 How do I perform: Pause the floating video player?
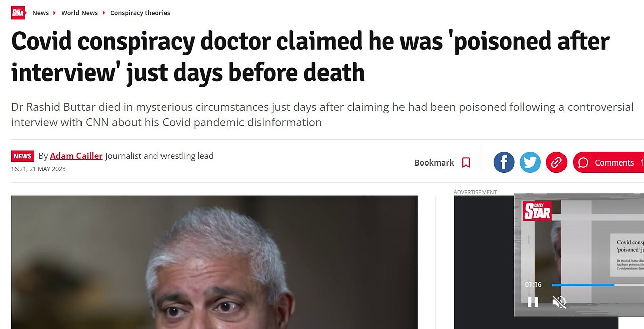[533, 302]
